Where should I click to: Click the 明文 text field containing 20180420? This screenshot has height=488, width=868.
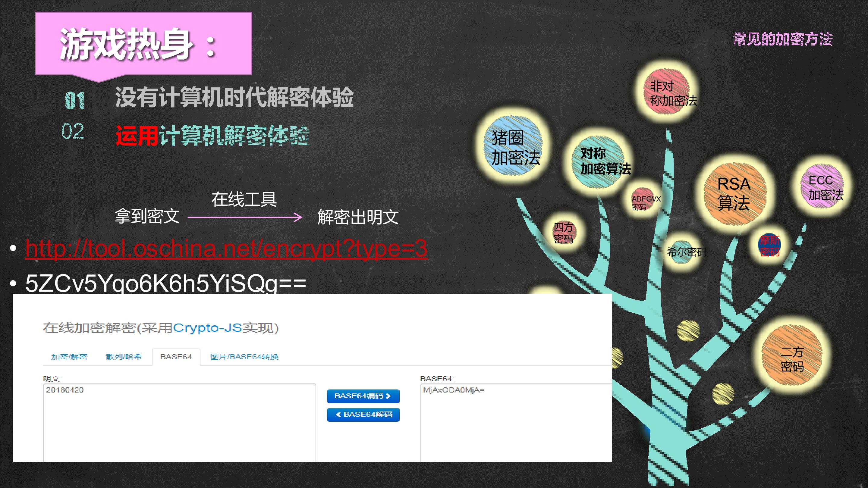coord(180,422)
